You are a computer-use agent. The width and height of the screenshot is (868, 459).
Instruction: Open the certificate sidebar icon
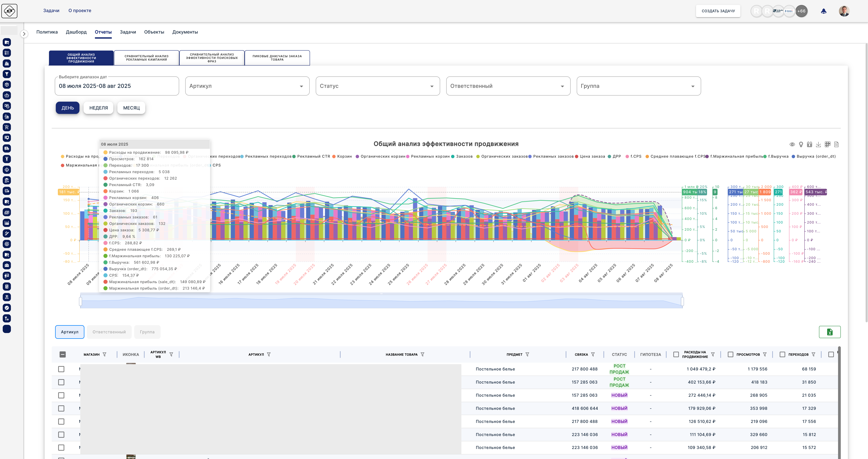(7, 138)
